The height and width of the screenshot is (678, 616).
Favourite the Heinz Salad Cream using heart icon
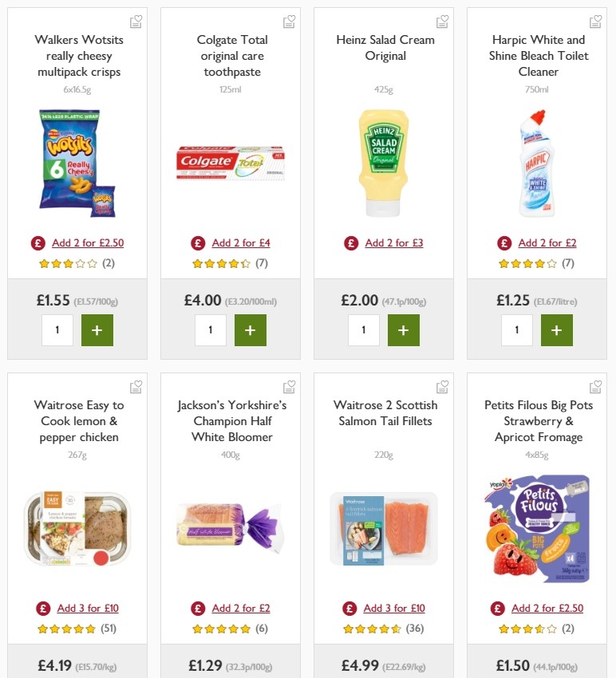click(x=442, y=22)
